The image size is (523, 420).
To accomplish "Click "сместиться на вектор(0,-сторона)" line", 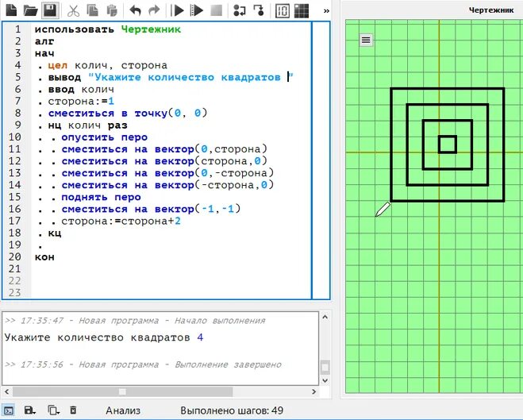I will click(x=167, y=173).
